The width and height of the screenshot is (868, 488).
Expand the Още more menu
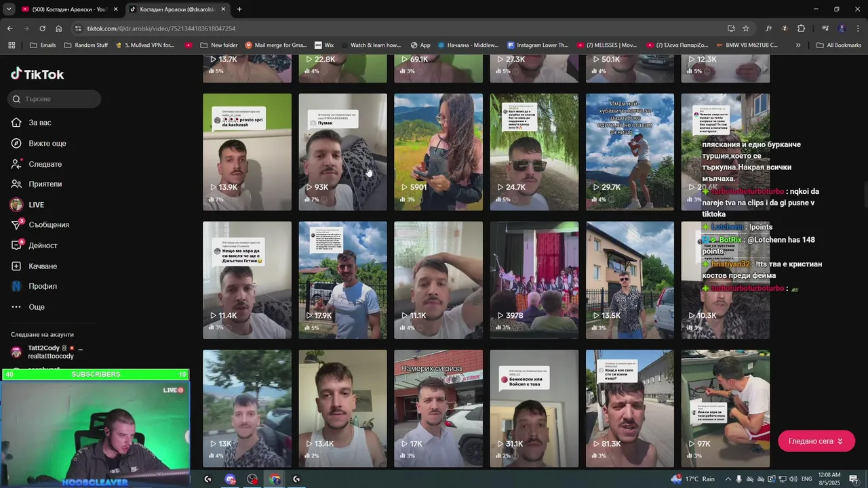point(36,307)
